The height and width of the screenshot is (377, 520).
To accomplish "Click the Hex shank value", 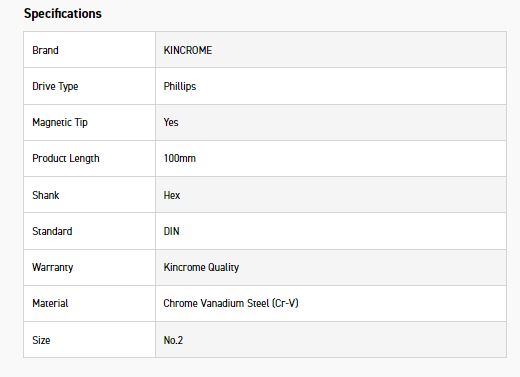I will [172, 195].
